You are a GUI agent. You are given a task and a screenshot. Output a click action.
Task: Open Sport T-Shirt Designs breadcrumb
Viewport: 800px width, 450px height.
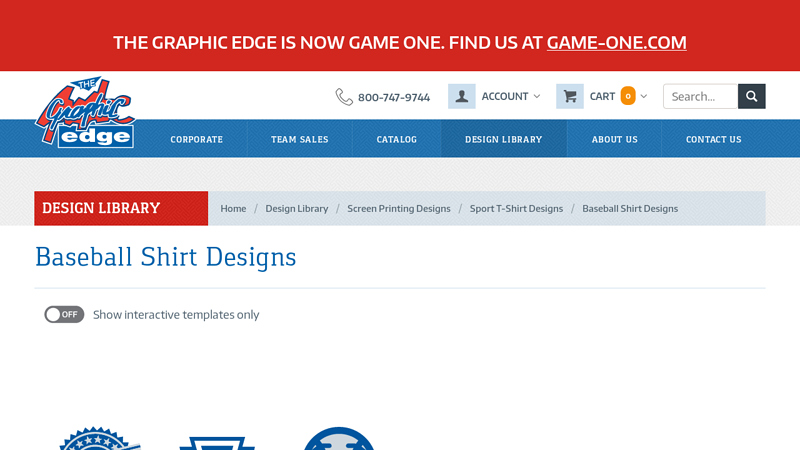click(x=516, y=208)
